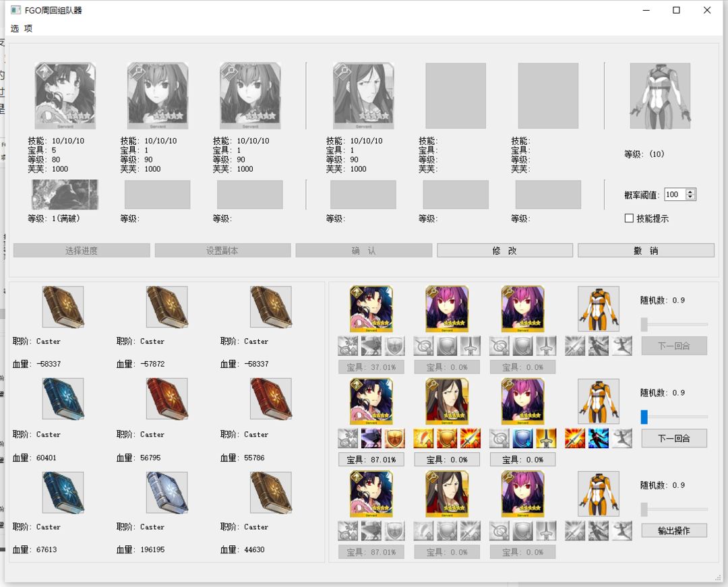The image size is (728, 587).
Task: Click the 输出操作 button
Action: tap(674, 530)
